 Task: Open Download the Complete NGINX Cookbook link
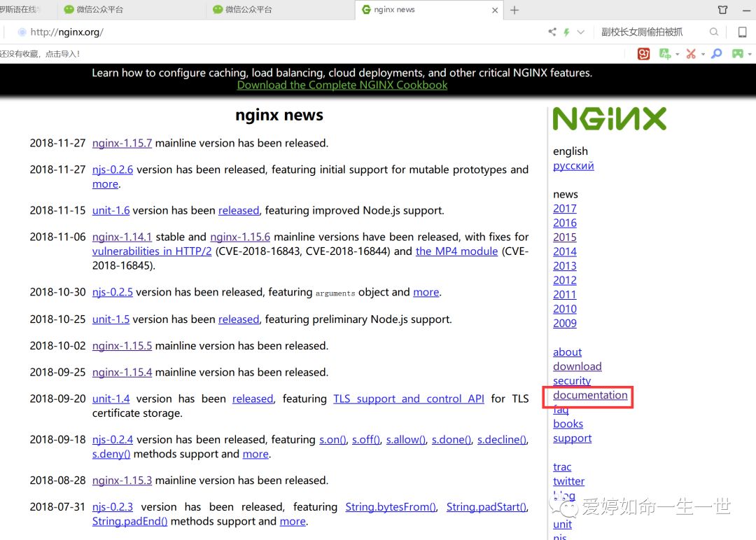tap(342, 85)
